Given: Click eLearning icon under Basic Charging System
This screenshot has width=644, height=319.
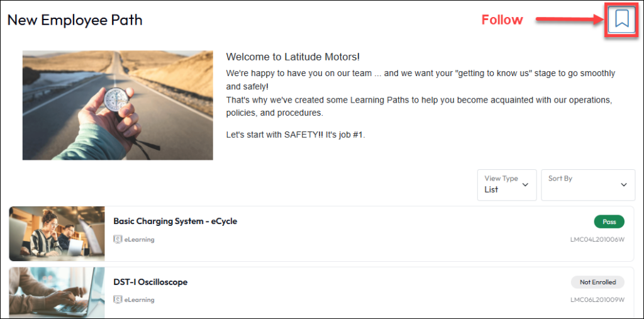Looking at the screenshot, I should pyautogui.click(x=118, y=239).
